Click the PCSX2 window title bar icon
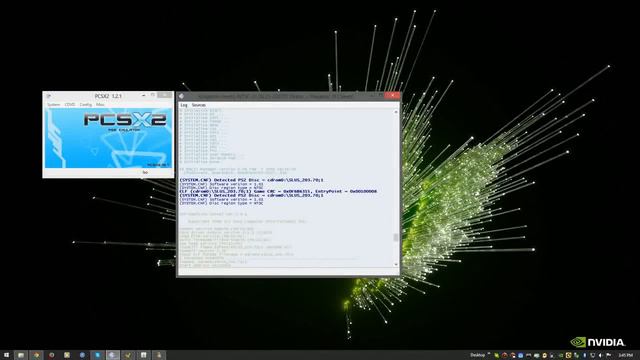This screenshot has height=360, width=640. 49,96
